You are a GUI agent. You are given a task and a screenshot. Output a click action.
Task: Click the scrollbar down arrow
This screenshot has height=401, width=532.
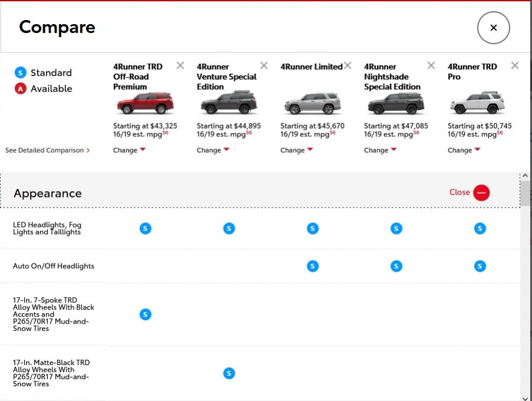click(x=525, y=398)
